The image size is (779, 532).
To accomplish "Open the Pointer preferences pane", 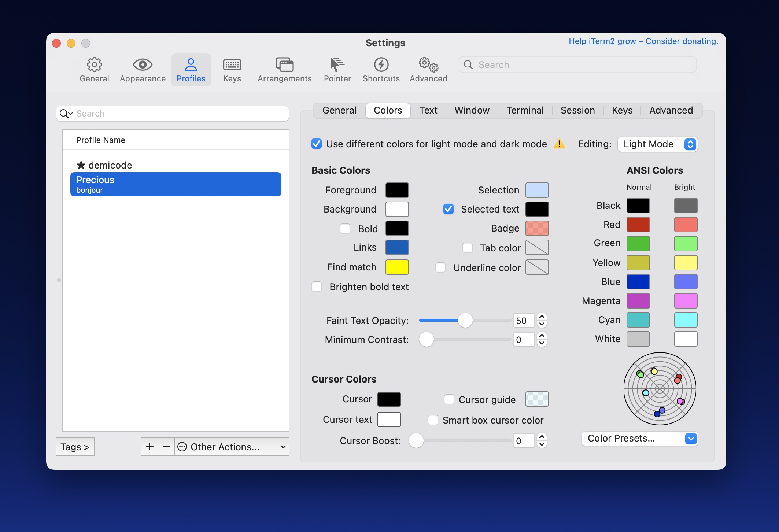I will pos(337,70).
